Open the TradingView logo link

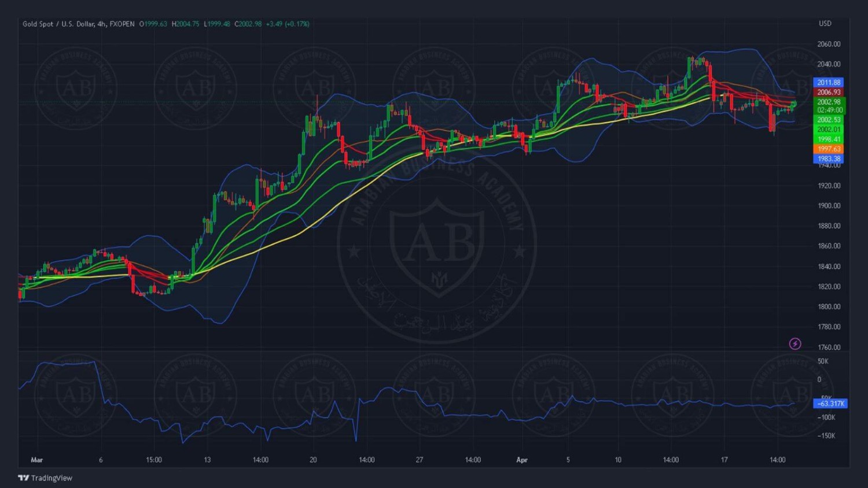pos(45,478)
